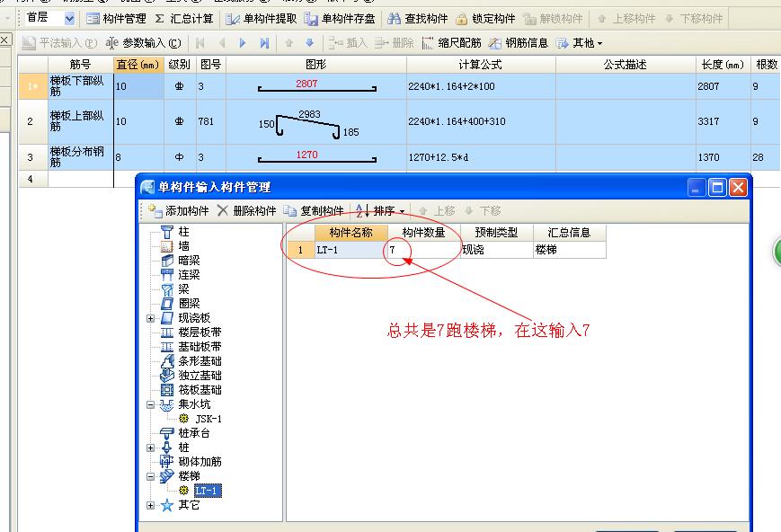Expand the 桩 tree node
This screenshot has width=781, height=532.
[x=150, y=448]
